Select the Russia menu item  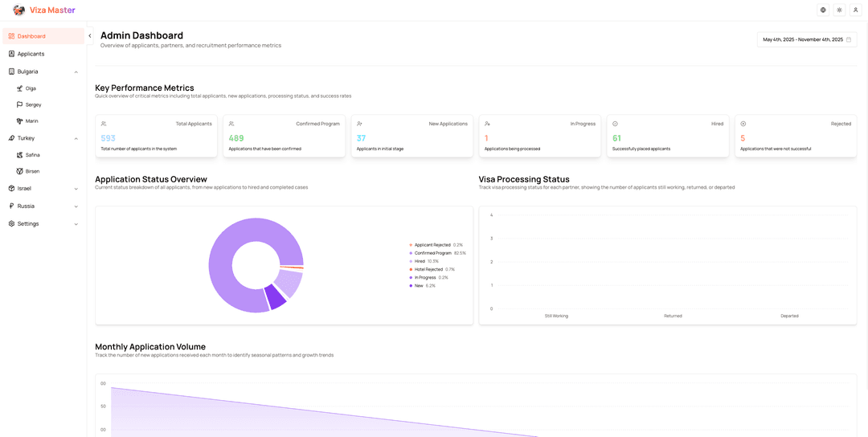coord(43,206)
